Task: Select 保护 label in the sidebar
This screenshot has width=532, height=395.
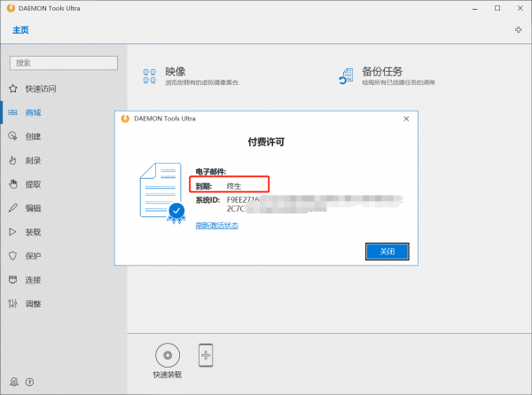Action: pos(34,256)
